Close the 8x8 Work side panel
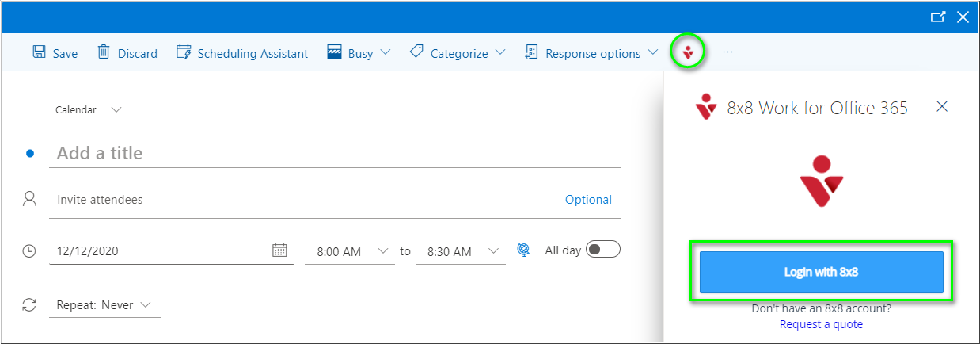This screenshot has height=344, width=980. [x=942, y=106]
